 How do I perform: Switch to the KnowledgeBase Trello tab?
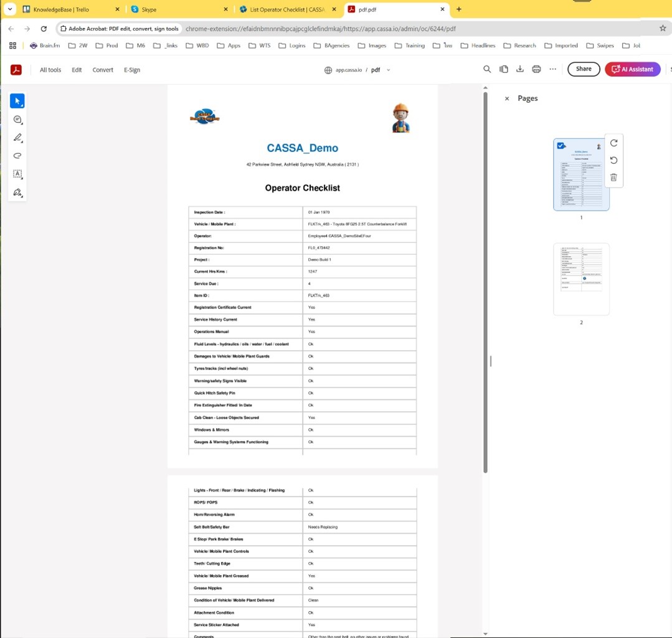click(x=71, y=9)
